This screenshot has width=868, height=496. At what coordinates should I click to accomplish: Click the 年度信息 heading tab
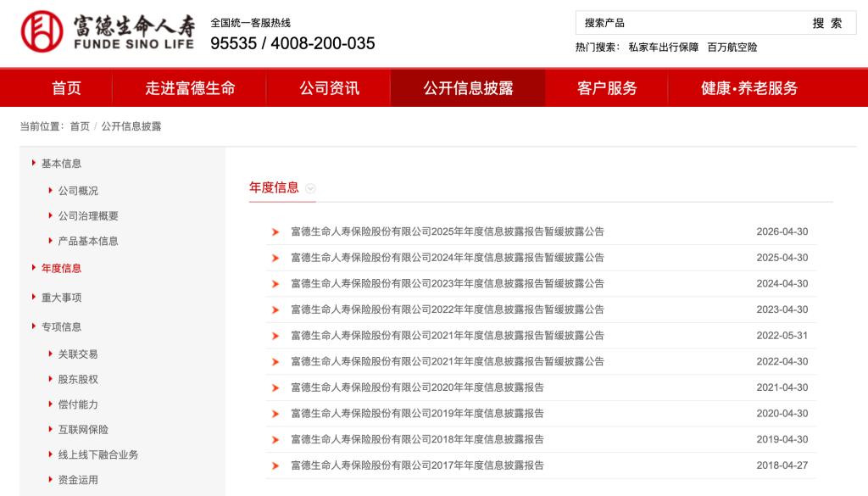pyautogui.click(x=274, y=187)
